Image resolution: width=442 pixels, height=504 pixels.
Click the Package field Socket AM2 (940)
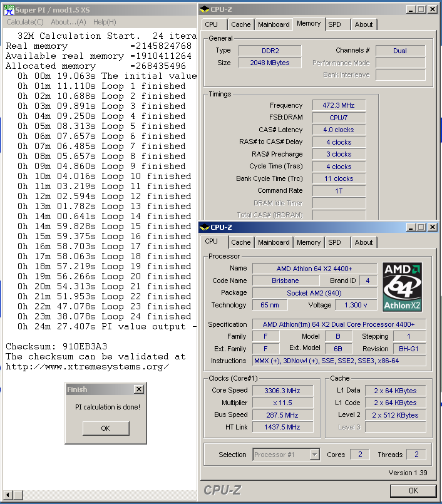pyautogui.click(x=314, y=293)
